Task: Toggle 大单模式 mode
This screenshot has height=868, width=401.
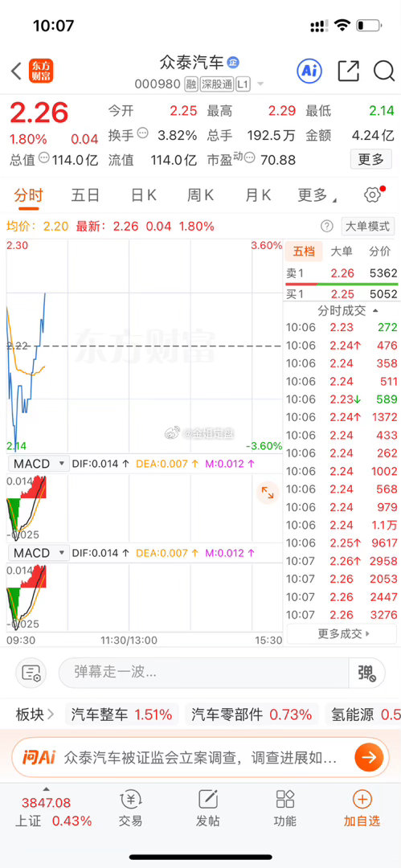Action: tap(367, 226)
